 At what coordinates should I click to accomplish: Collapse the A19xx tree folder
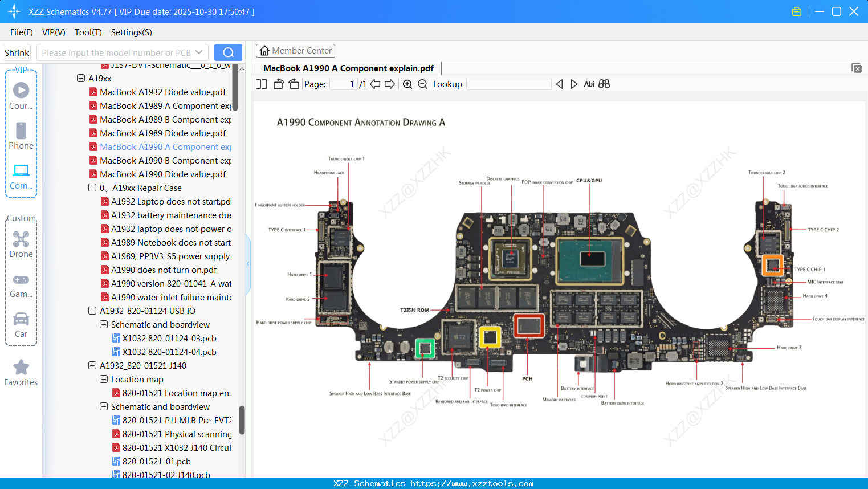pyautogui.click(x=81, y=79)
